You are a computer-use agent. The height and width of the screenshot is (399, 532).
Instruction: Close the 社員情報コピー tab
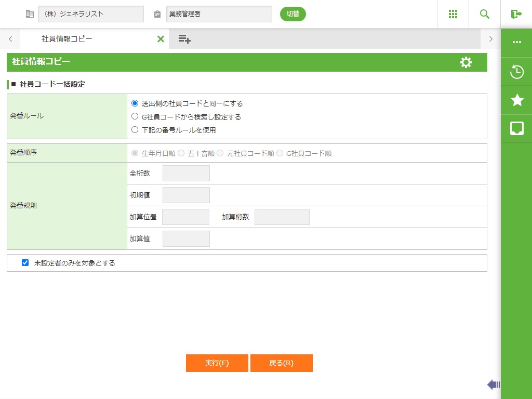point(161,39)
